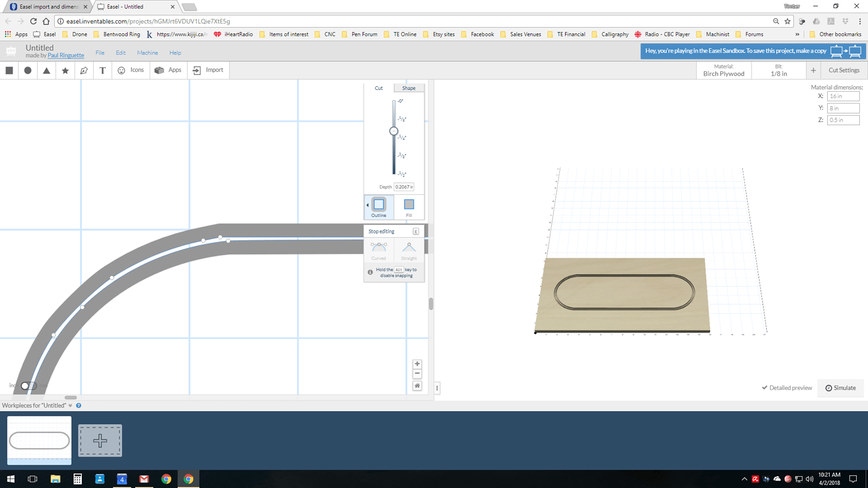Click the Import tool
868x488 pixels.
click(x=208, y=70)
